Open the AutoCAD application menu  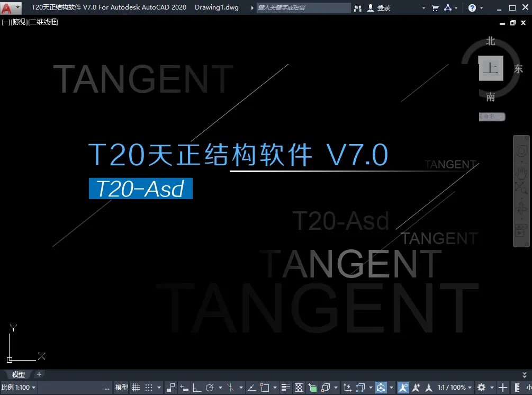click(10, 7)
